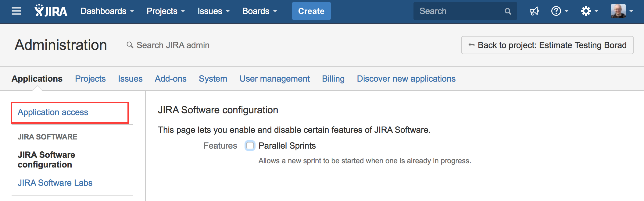Enable the Parallel Sprints checkbox

tap(250, 146)
